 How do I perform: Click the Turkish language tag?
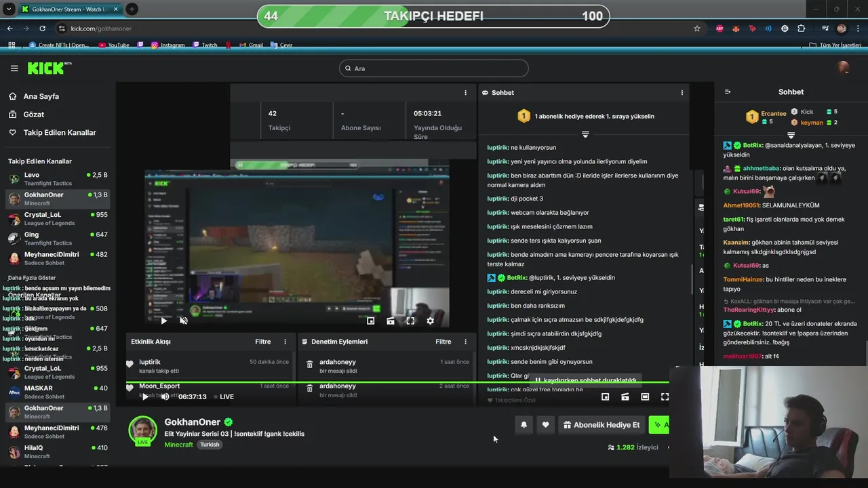point(210,445)
